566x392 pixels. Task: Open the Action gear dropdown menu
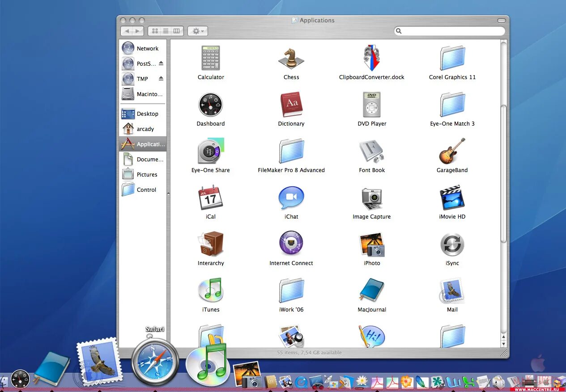click(198, 31)
